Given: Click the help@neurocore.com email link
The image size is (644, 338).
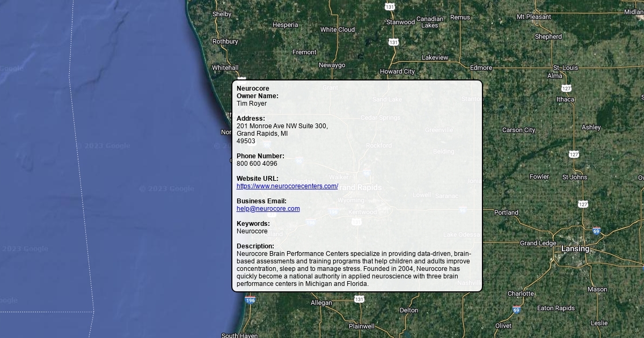Looking at the screenshot, I should (x=268, y=209).
